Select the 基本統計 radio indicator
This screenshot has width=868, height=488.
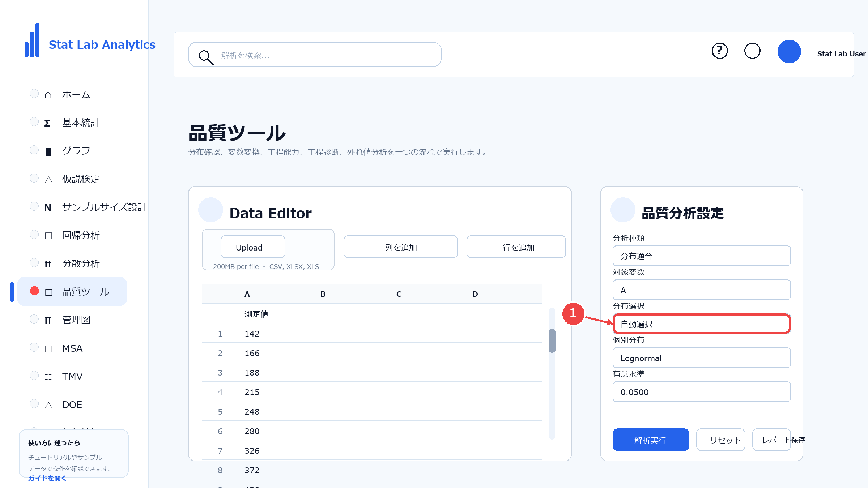coord(34,122)
